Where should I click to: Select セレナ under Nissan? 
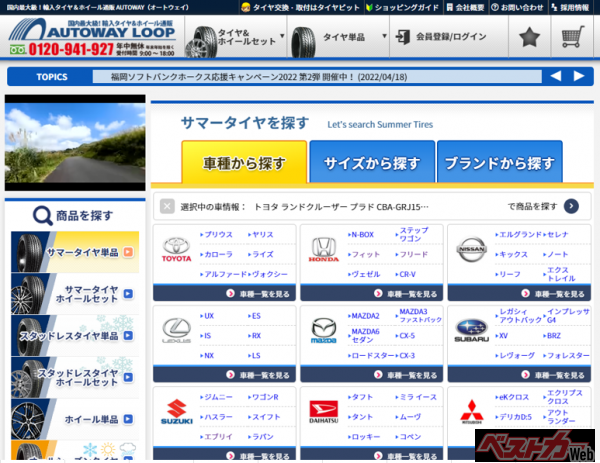pyautogui.click(x=556, y=235)
